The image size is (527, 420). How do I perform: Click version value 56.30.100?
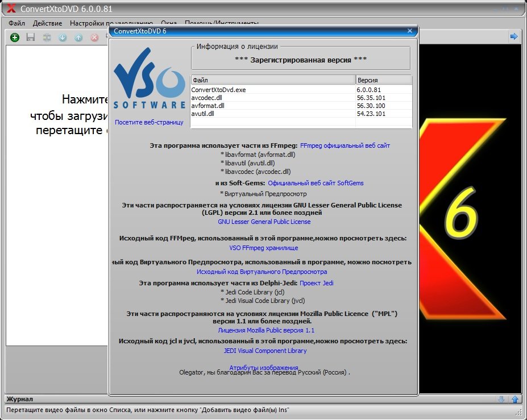[371, 106]
